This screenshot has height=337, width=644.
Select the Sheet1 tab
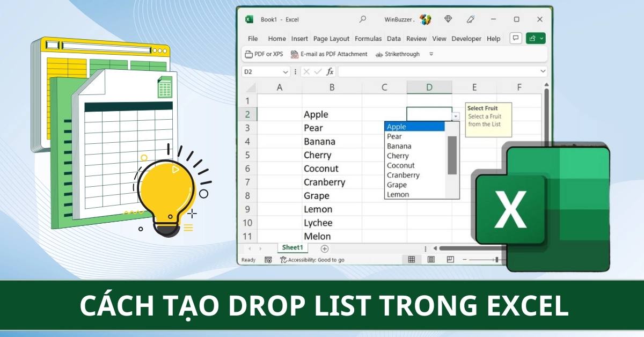(293, 248)
